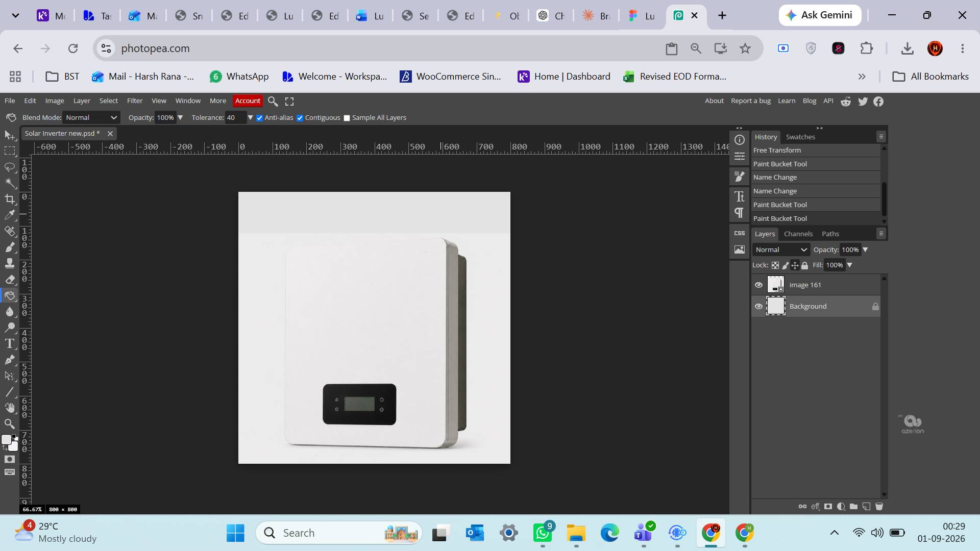Select the Crop tool

point(10,199)
